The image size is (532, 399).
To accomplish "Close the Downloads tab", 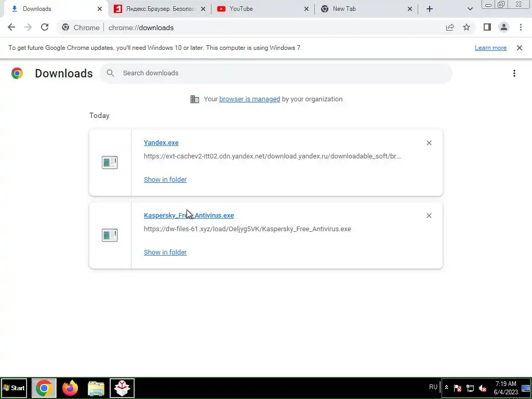I will tap(99, 9).
